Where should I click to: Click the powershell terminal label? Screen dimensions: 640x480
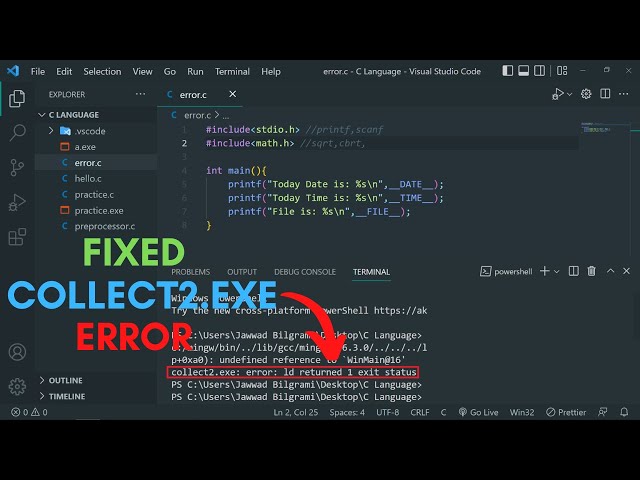click(x=507, y=271)
